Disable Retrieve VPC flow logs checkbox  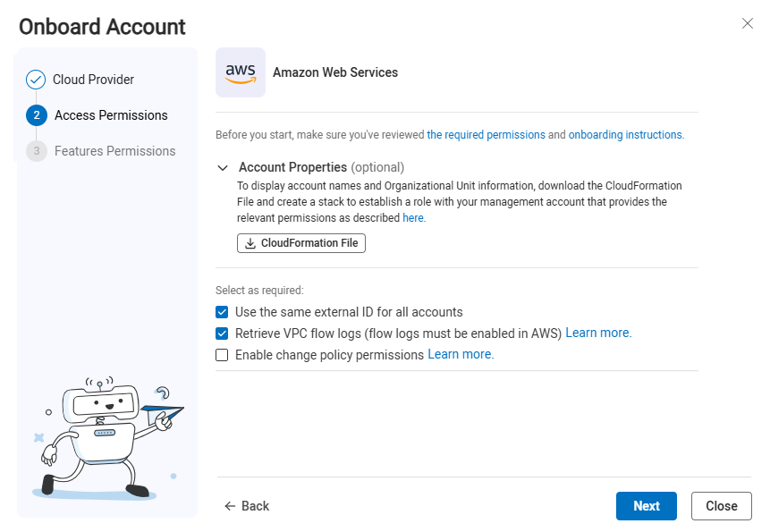pyautogui.click(x=222, y=334)
